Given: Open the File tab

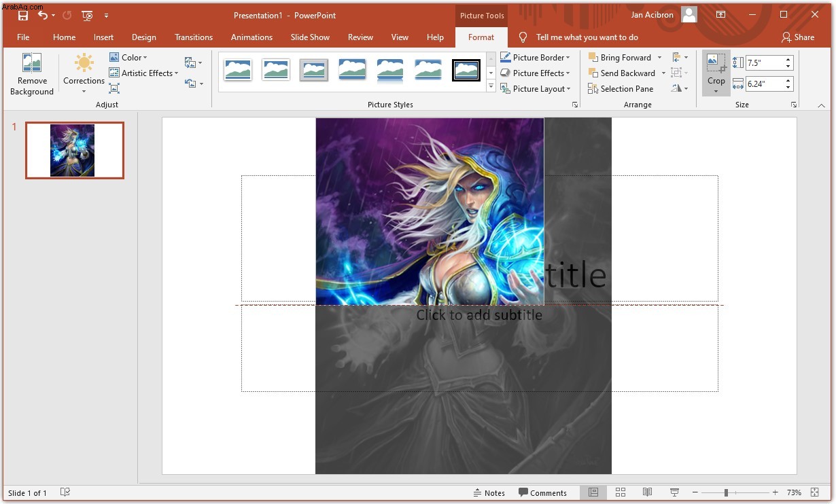Looking at the screenshot, I should (23, 37).
